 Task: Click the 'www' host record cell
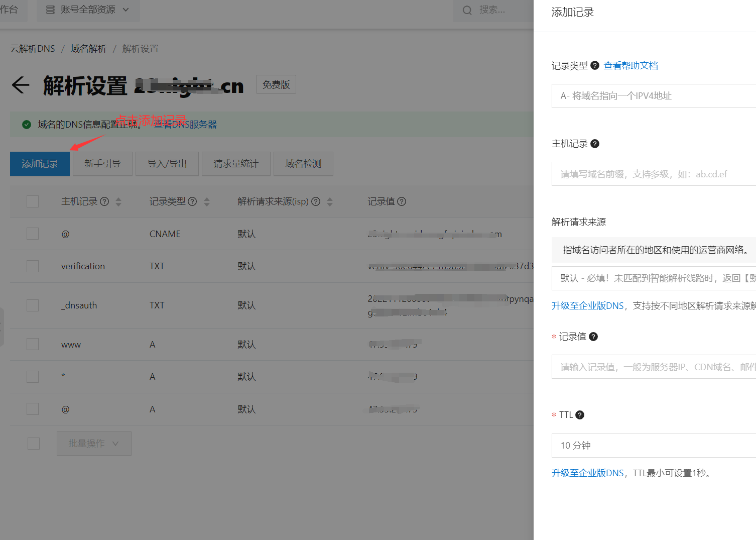[x=71, y=345]
